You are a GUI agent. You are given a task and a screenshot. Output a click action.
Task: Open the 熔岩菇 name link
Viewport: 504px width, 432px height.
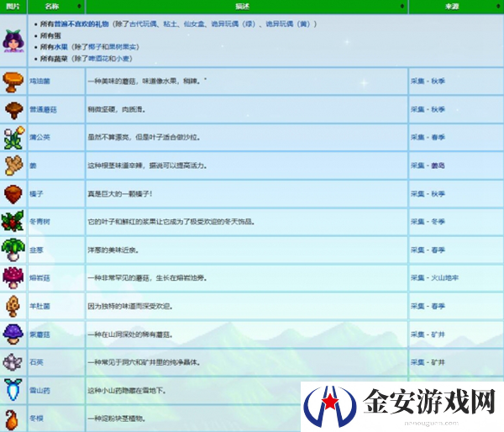[x=39, y=278]
